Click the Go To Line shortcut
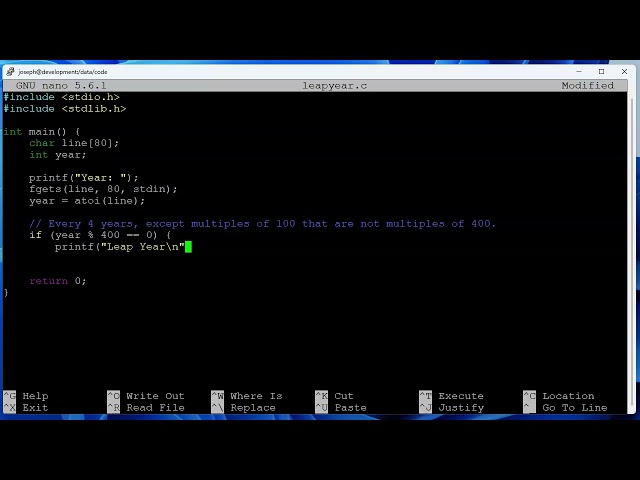The image size is (640, 480). tap(565, 408)
